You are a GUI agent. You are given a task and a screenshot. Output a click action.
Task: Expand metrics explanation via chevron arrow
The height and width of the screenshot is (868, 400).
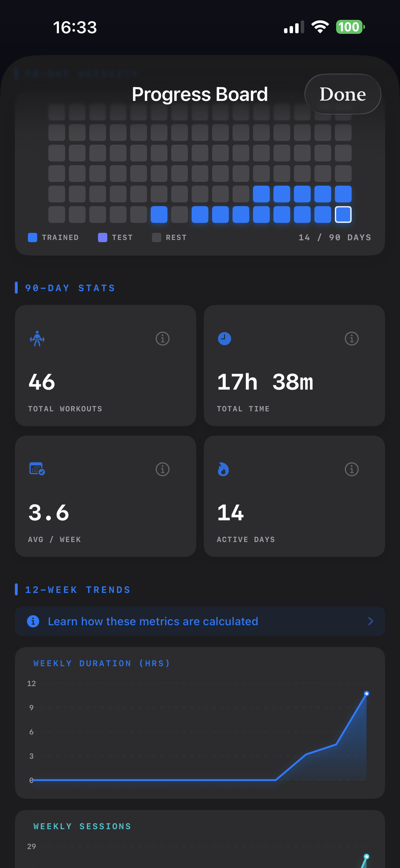tap(370, 621)
